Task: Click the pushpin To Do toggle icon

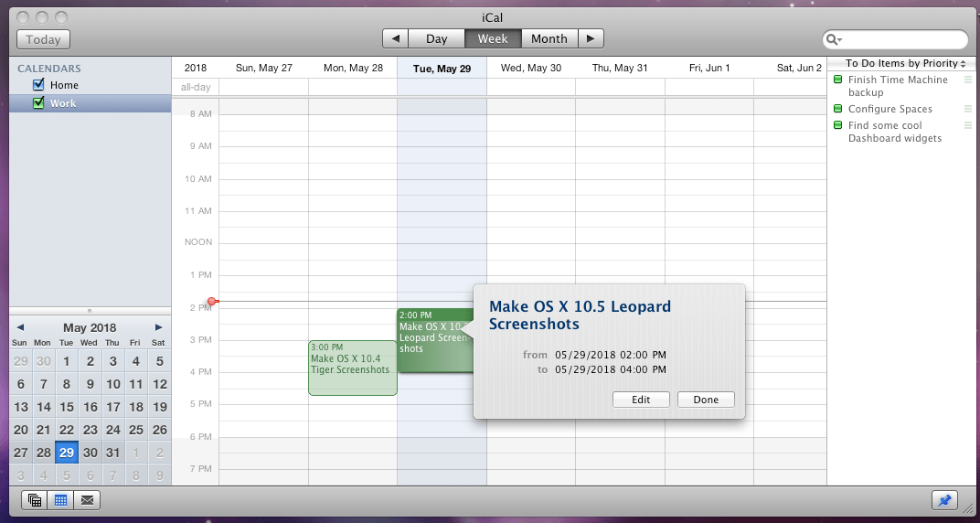Action: click(x=944, y=500)
